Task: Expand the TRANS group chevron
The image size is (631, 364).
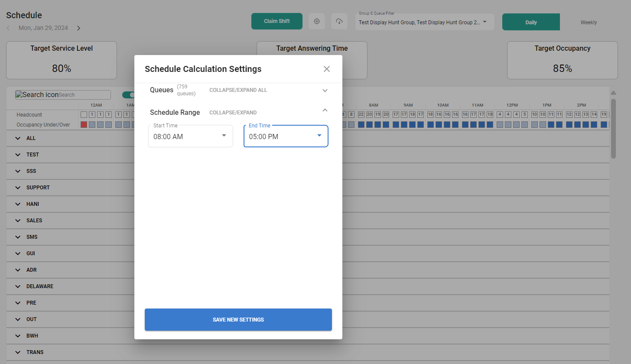Action: (18, 352)
